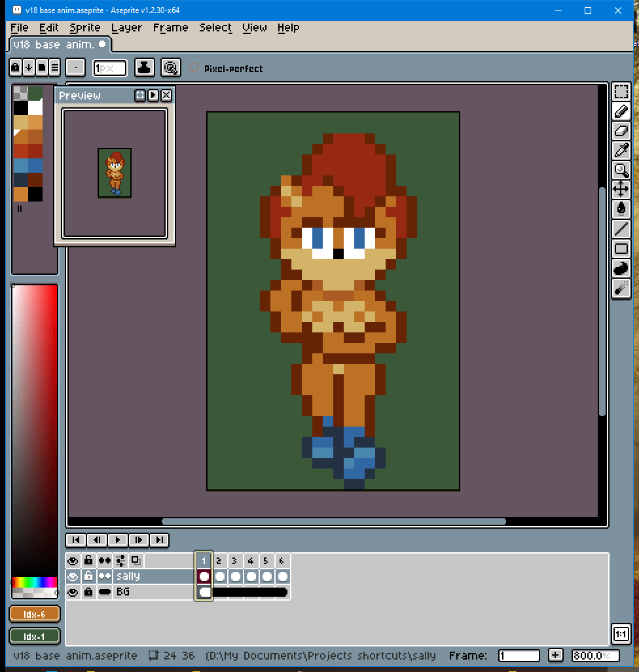This screenshot has height=672, width=639.
Task: Select the Move tool
Action: (x=621, y=190)
